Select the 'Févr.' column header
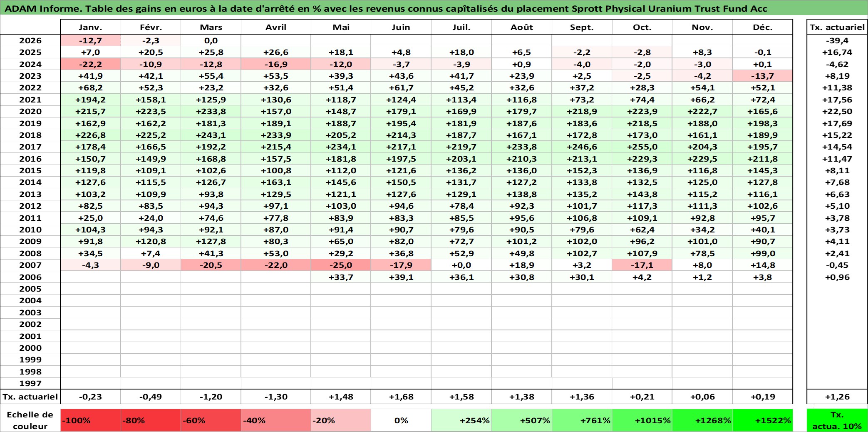The width and height of the screenshot is (868, 432). click(151, 27)
